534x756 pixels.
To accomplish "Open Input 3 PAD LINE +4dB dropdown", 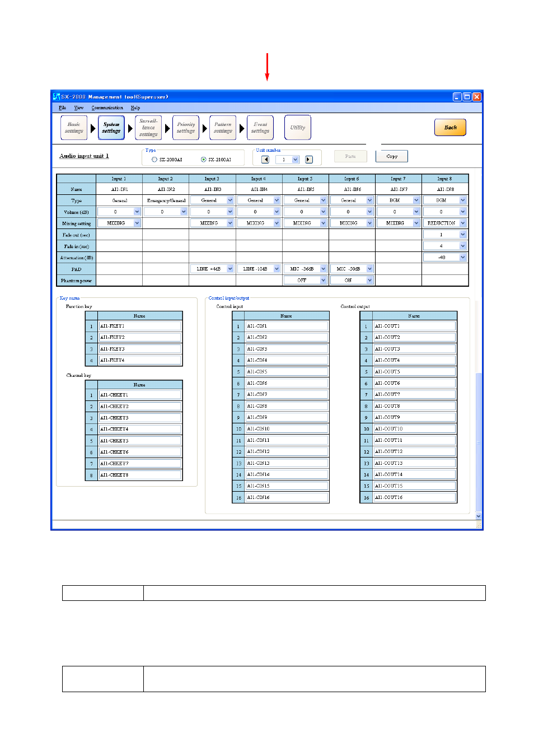I will 230,269.
